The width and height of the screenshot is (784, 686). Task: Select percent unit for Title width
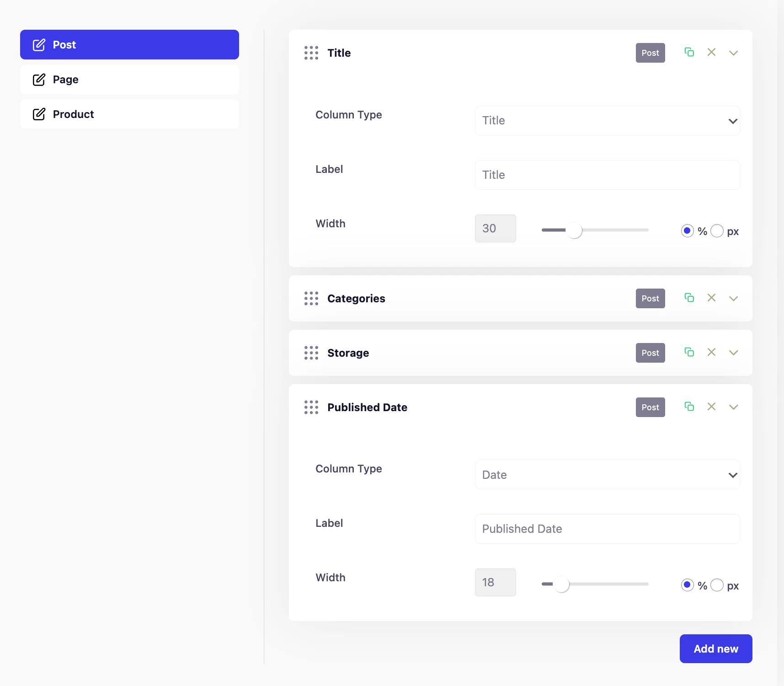click(x=688, y=231)
